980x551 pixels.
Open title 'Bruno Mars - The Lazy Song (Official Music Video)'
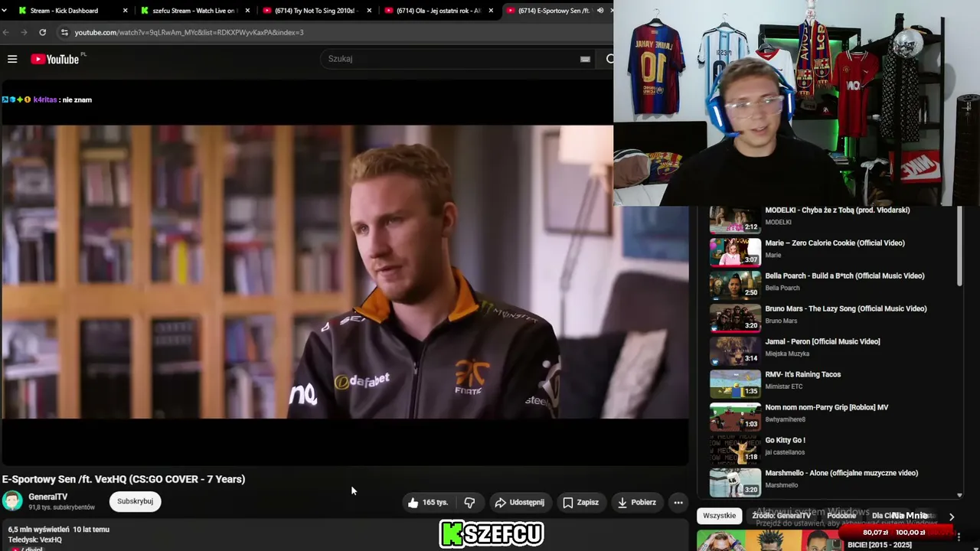(x=846, y=309)
